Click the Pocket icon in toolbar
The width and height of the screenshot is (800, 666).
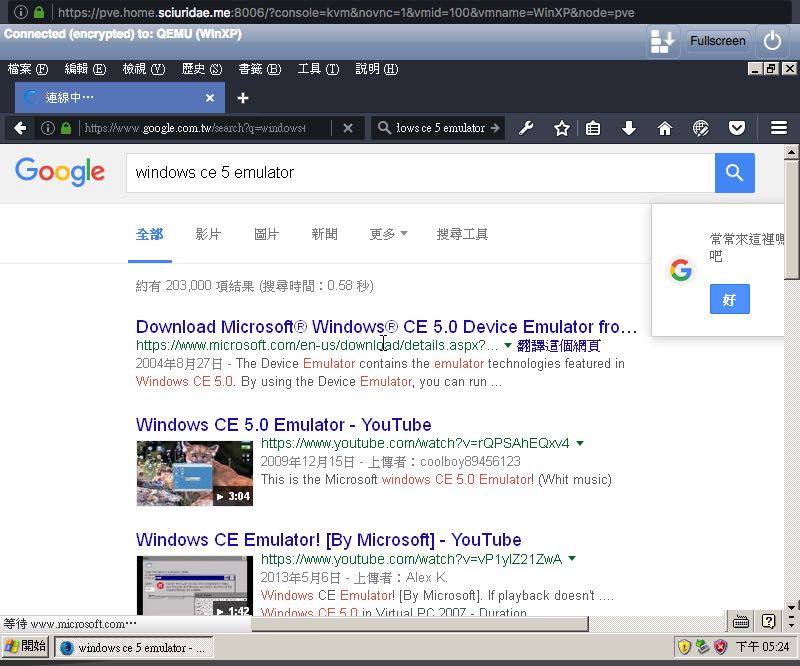pos(737,128)
